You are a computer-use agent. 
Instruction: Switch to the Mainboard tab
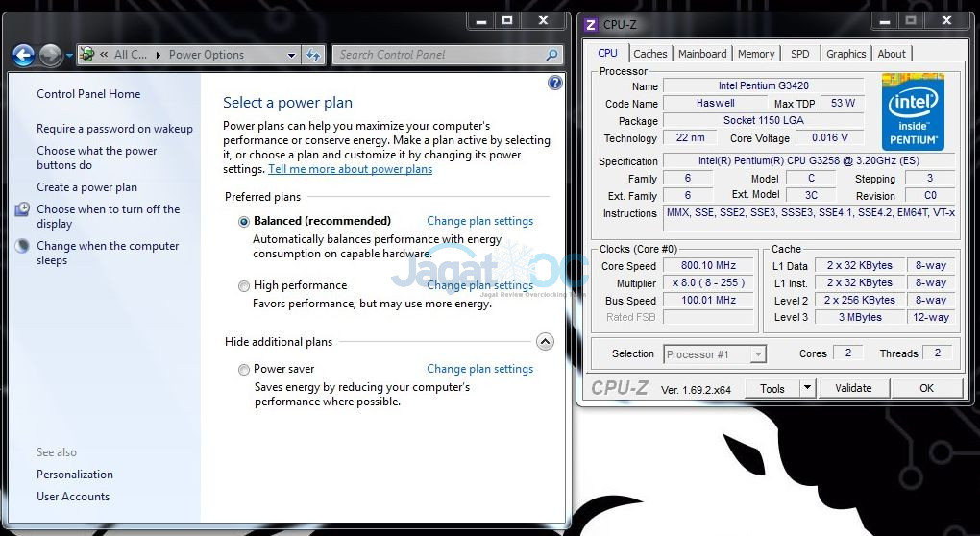coord(702,54)
